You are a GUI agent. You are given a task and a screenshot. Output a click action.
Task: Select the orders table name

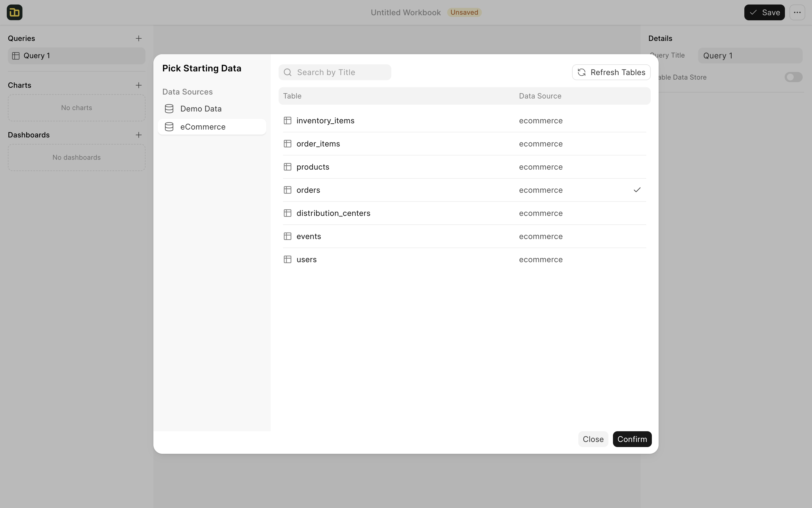tap(308, 190)
